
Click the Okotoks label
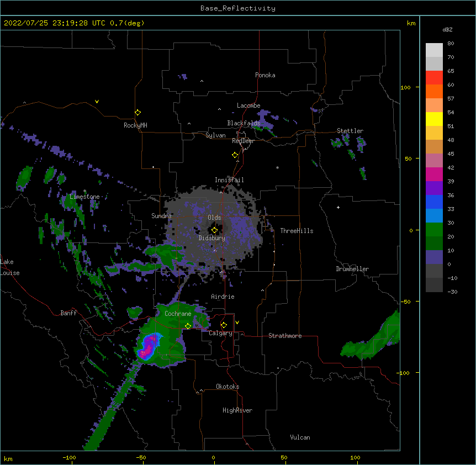tap(228, 387)
